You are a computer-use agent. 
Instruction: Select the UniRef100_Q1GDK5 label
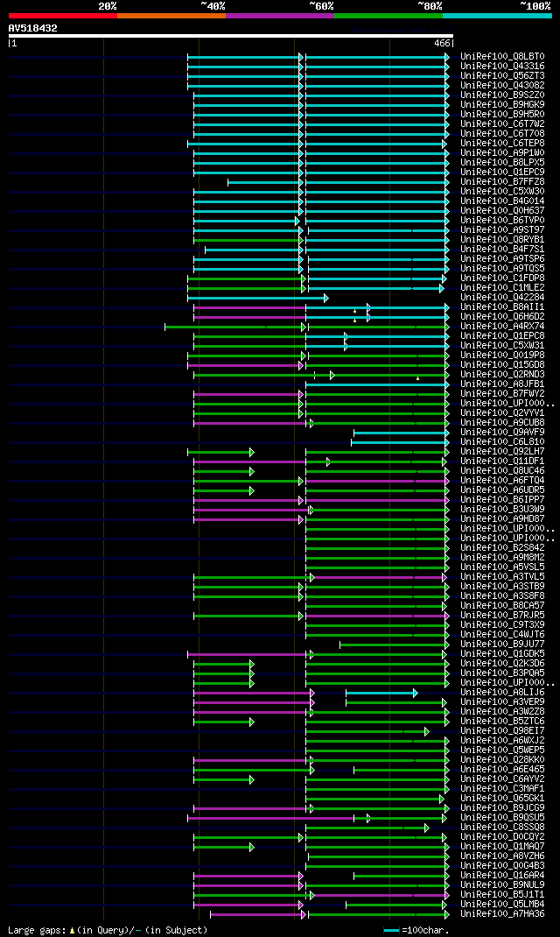(502, 654)
